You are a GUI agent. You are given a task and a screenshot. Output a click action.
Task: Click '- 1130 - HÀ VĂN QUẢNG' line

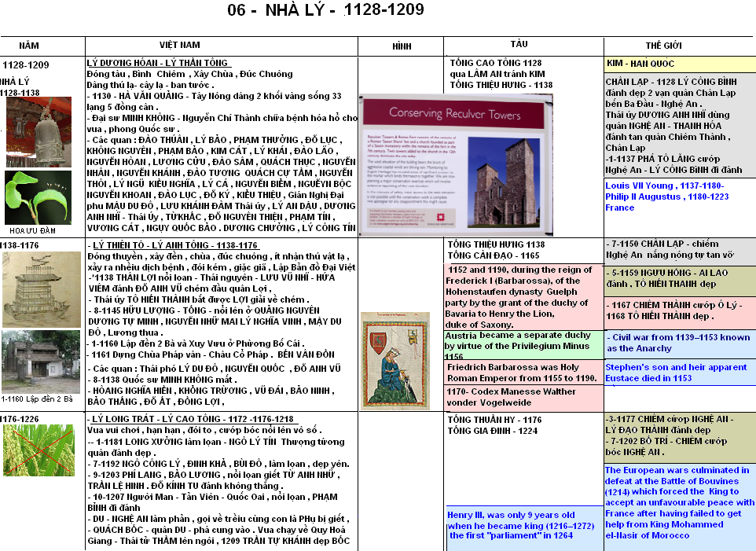pos(214,96)
